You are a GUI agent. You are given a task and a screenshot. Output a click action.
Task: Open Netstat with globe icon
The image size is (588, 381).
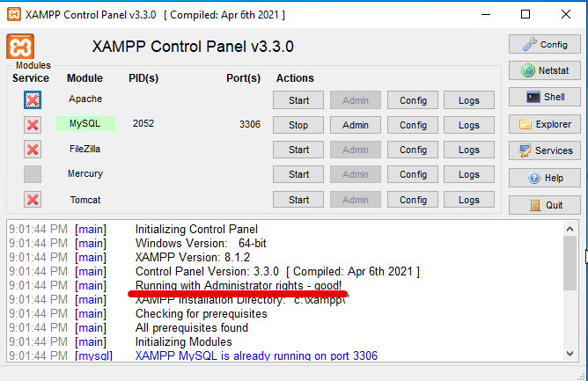(x=545, y=70)
